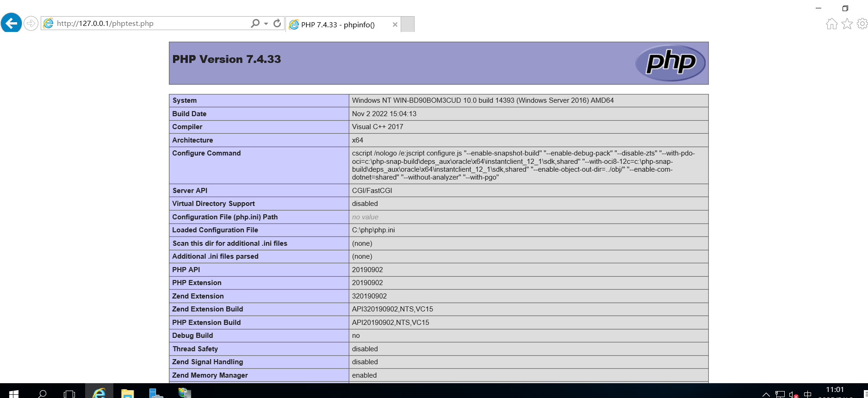868x398 pixels.
Task: Click 'Zend Memory Manager' label
Action: click(x=210, y=375)
